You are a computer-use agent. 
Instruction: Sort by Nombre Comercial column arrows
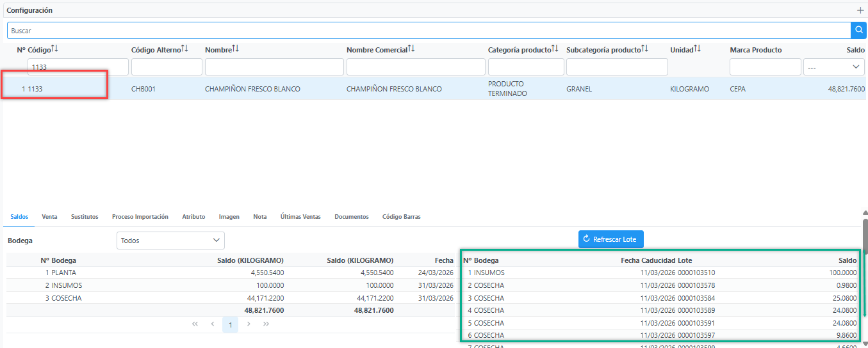tap(411, 49)
